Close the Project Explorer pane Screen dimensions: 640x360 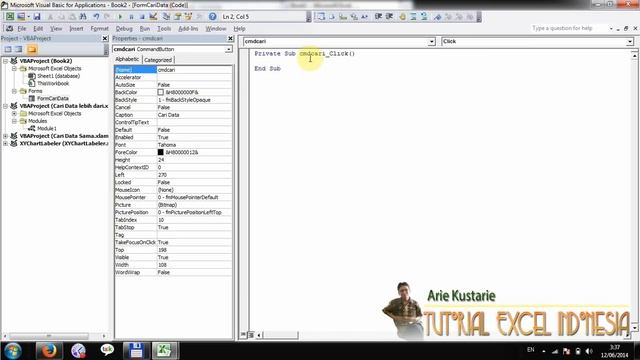[105, 38]
